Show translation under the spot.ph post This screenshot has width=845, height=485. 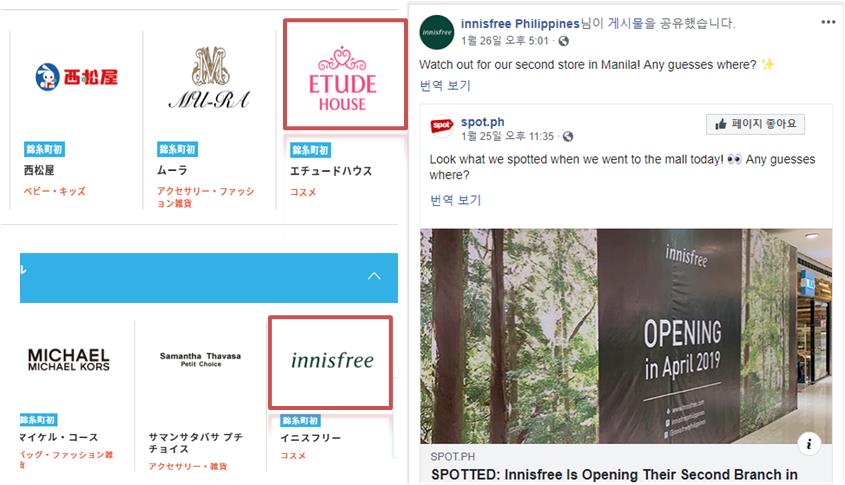point(455,200)
